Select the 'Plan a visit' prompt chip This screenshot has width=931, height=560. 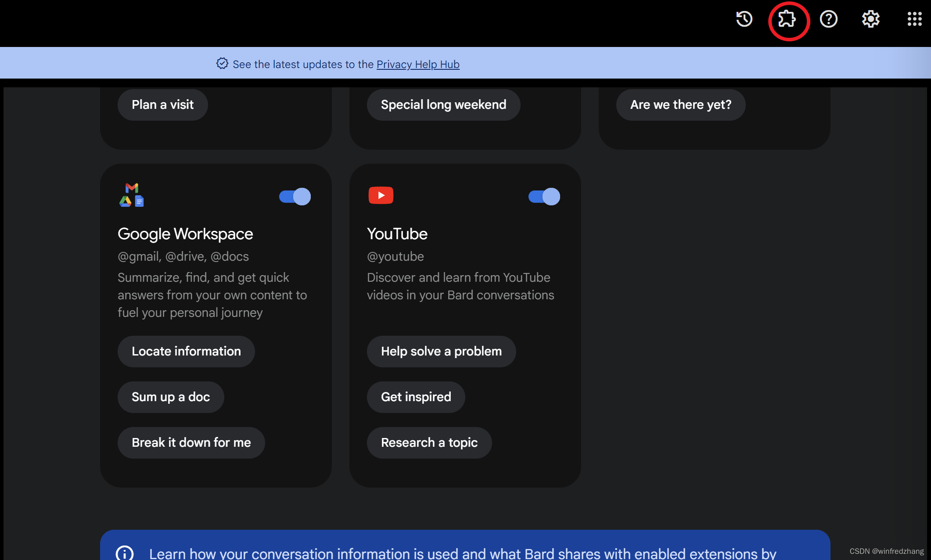pyautogui.click(x=162, y=105)
